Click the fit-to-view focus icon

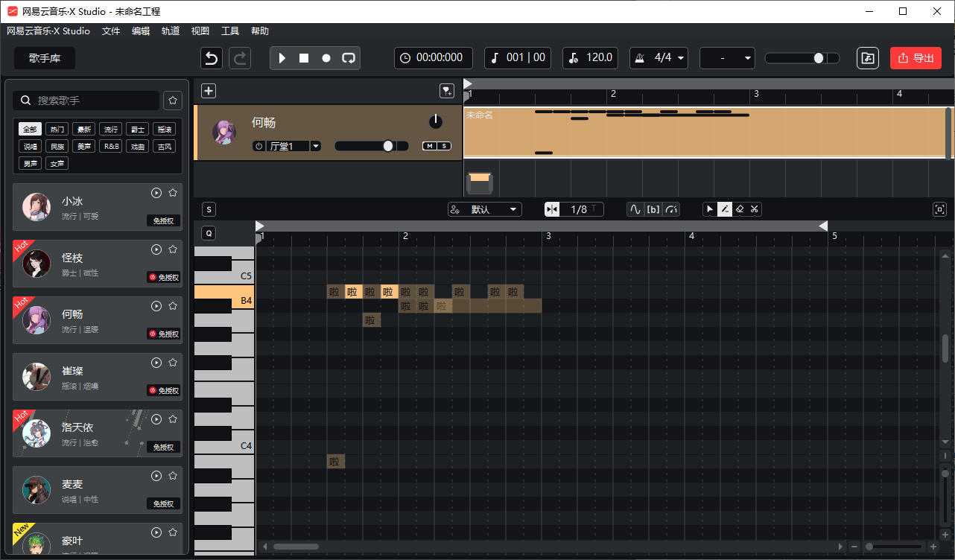[x=939, y=209]
